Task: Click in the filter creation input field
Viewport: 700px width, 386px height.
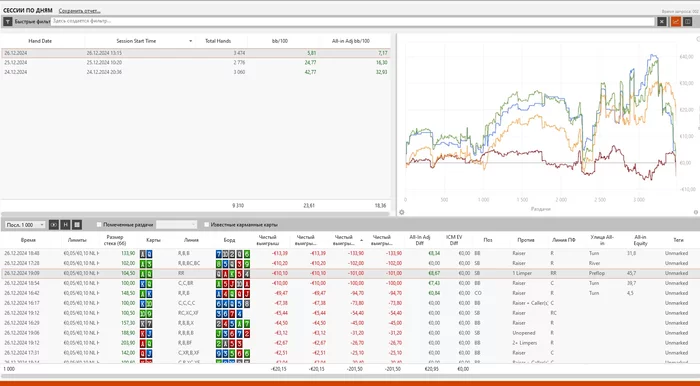Action: pos(353,21)
